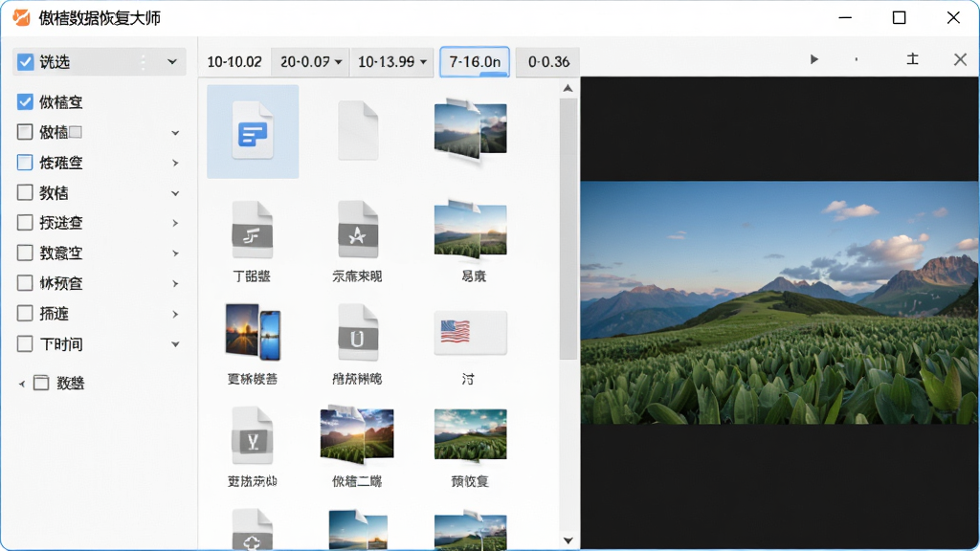Select the American flag item
The height and width of the screenshot is (551, 980).
tap(470, 332)
